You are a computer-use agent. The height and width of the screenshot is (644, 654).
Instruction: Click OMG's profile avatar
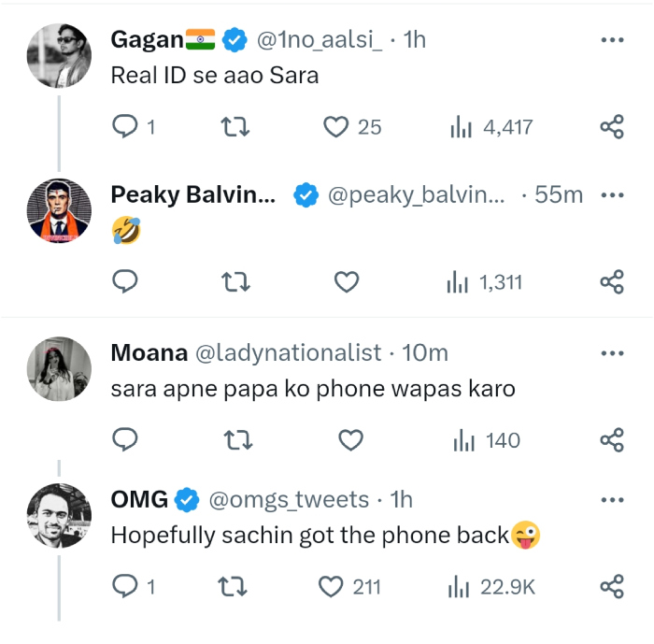click(x=59, y=515)
